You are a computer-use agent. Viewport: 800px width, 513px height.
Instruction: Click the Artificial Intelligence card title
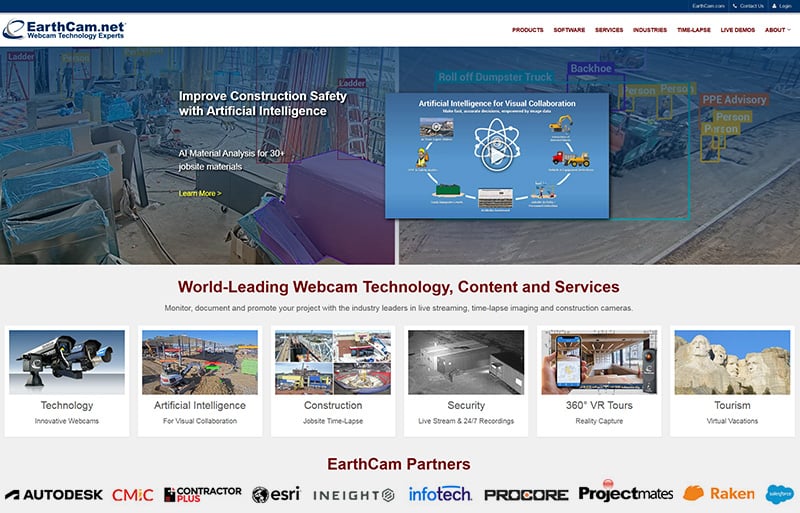click(x=200, y=405)
